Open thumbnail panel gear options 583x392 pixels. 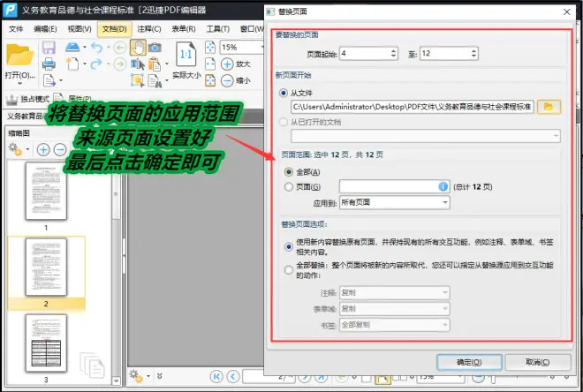16,149
